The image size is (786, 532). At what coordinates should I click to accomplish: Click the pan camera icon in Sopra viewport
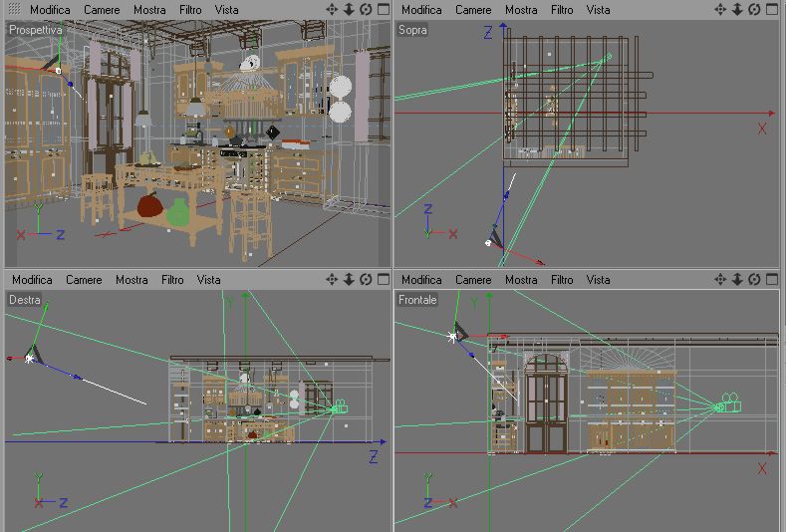(720, 10)
